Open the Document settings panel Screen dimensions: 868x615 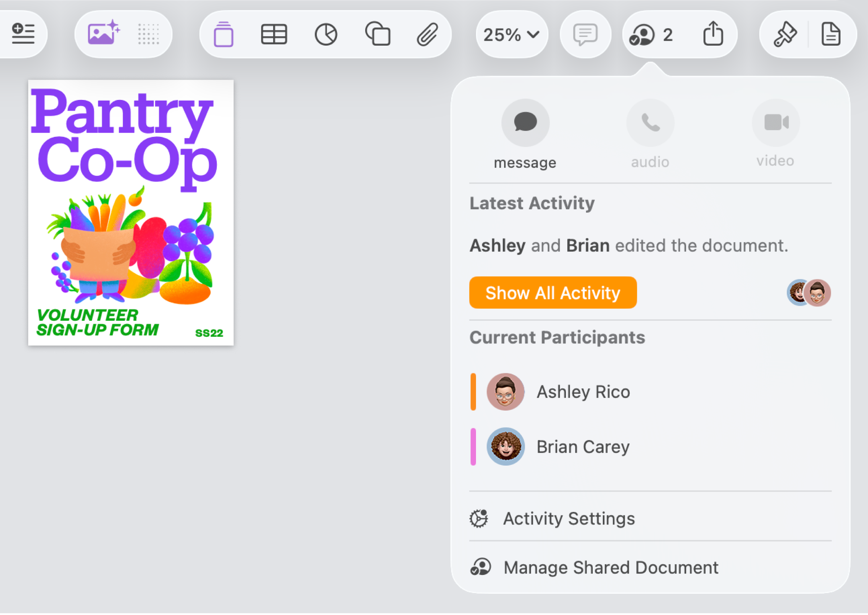coord(831,34)
